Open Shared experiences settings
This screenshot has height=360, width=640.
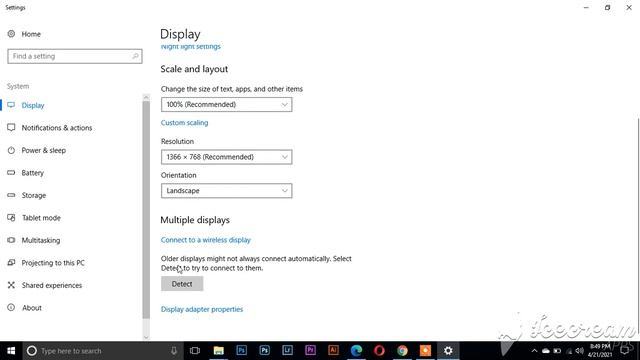pos(52,285)
